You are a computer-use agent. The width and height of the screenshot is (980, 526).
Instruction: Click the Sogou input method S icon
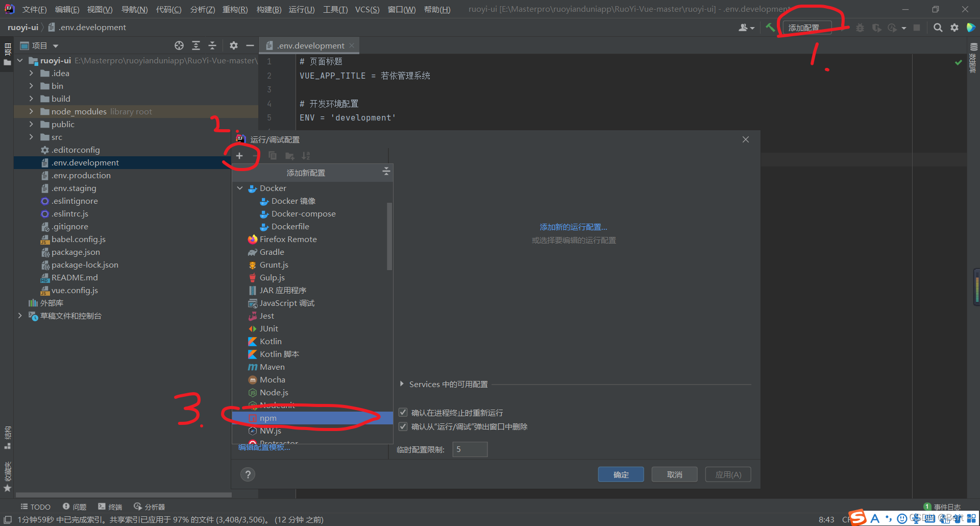point(858,517)
